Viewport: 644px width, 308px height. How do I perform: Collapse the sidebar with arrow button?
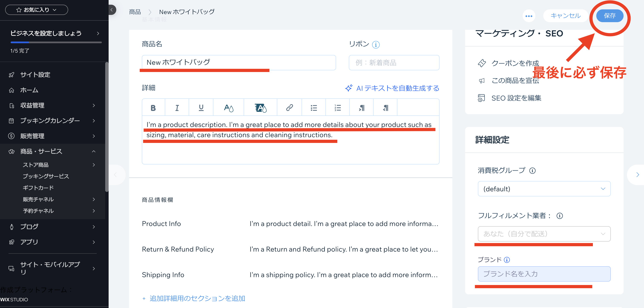pyautogui.click(x=112, y=10)
